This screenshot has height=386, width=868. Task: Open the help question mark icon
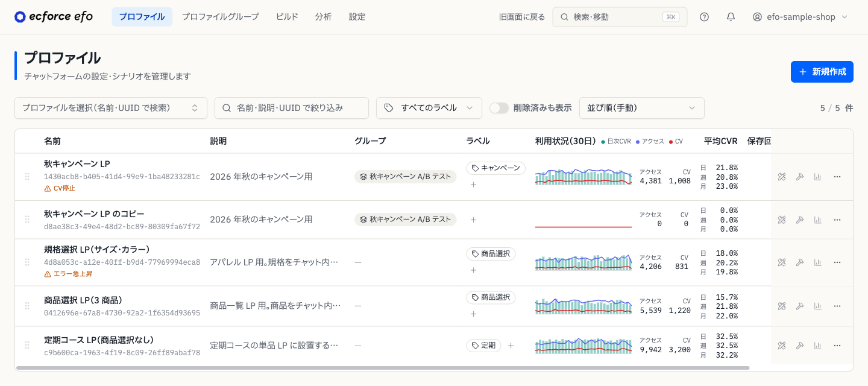click(x=704, y=17)
